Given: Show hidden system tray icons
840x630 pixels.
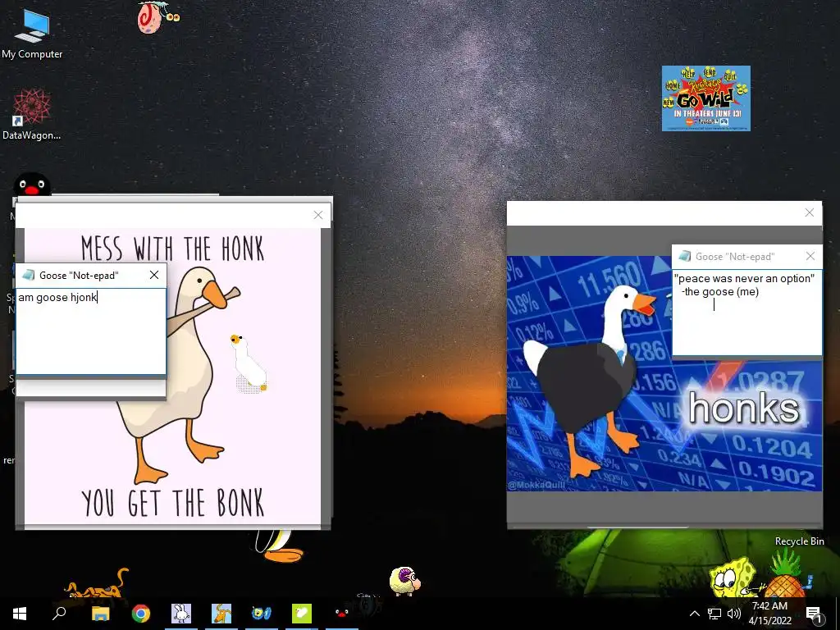Looking at the screenshot, I should pyautogui.click(x=694, y=614).
